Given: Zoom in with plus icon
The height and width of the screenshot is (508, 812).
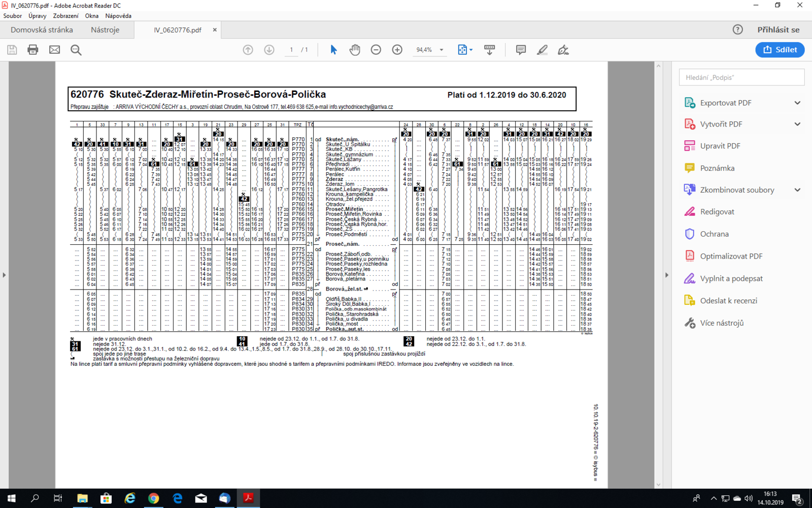Looking at the screenshot, I should point(397,50).
